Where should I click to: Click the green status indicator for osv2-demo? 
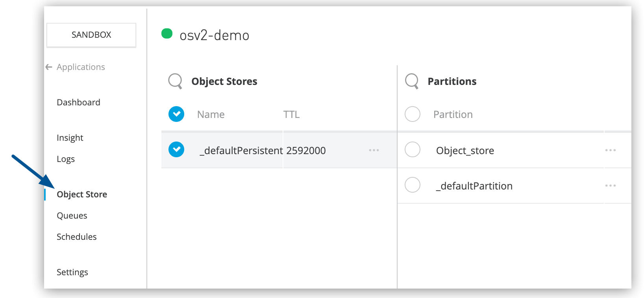tap(167, 34)
